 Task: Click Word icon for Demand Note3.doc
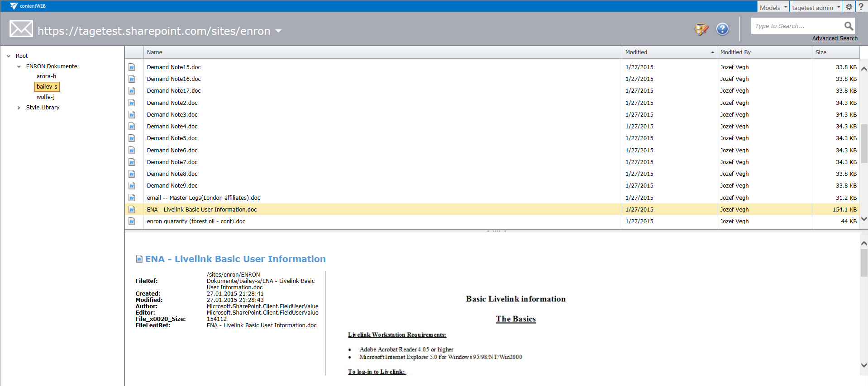click(132, 114)
